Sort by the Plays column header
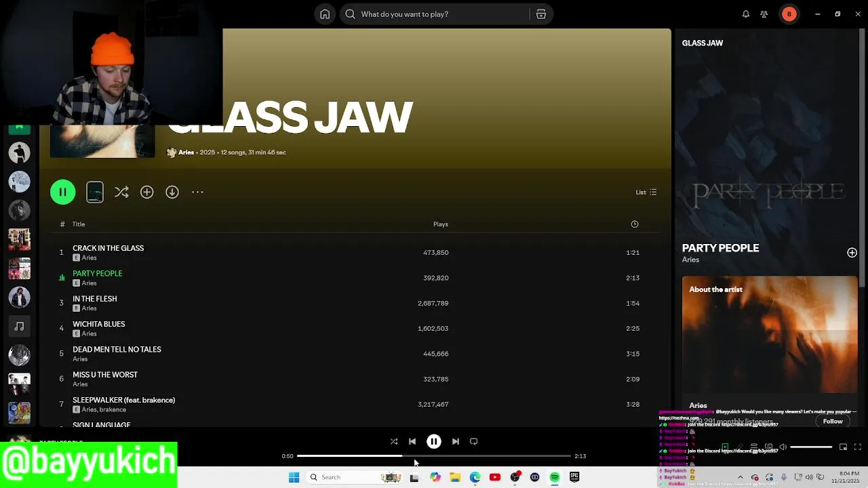The height and width of the screenshot is (488, 868). [441, 224]
